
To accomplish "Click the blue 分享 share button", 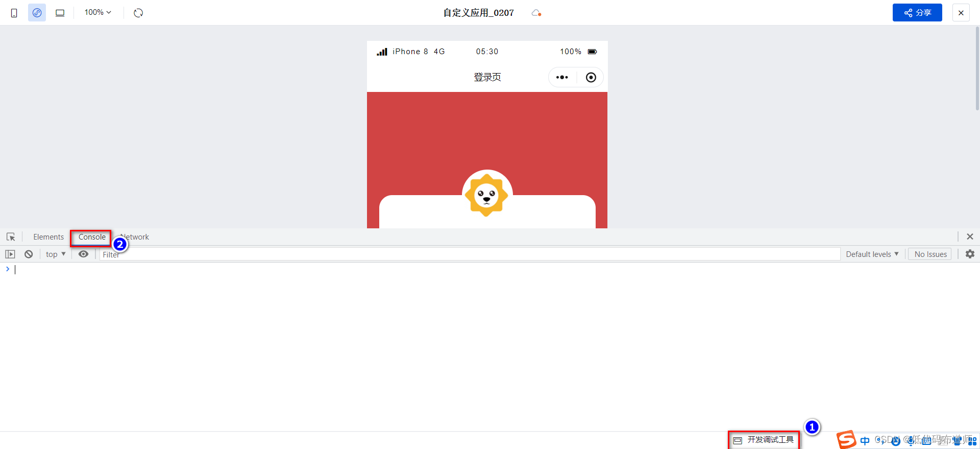I will pos(917,13).
